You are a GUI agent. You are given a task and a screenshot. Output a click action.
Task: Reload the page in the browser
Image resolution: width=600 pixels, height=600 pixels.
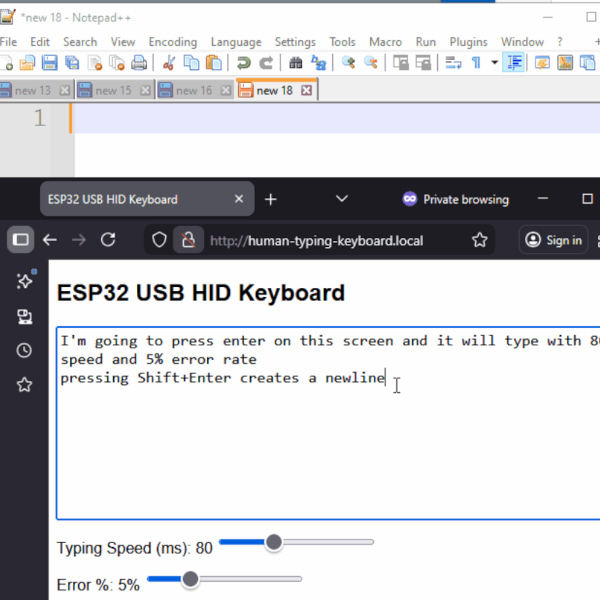click(108, 240)
